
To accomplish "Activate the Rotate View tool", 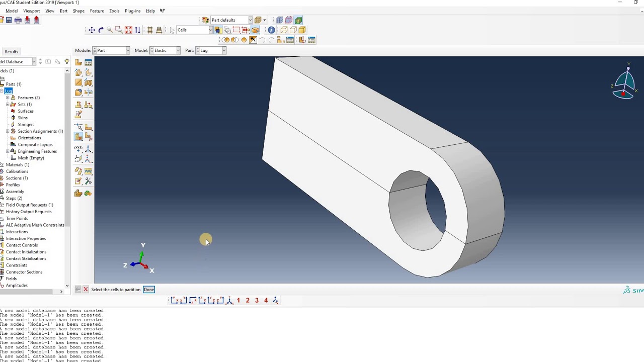I will coord(101,30).
